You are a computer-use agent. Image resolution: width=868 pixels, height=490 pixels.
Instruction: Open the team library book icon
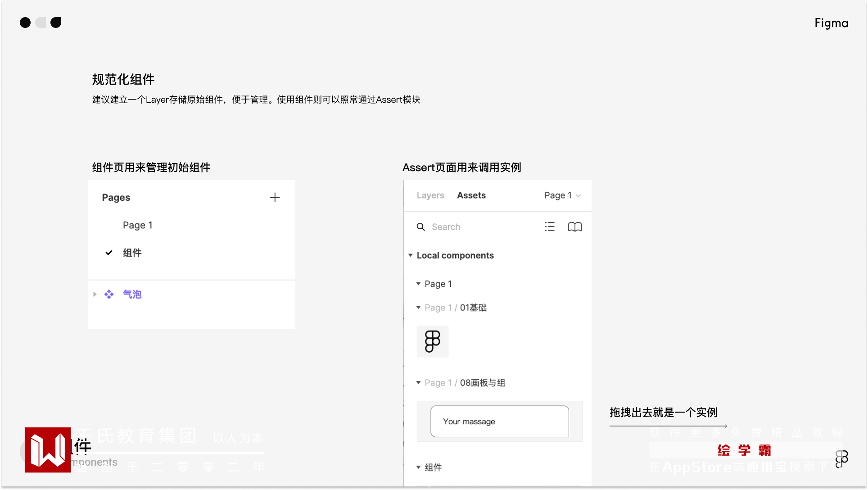(574, 227)
